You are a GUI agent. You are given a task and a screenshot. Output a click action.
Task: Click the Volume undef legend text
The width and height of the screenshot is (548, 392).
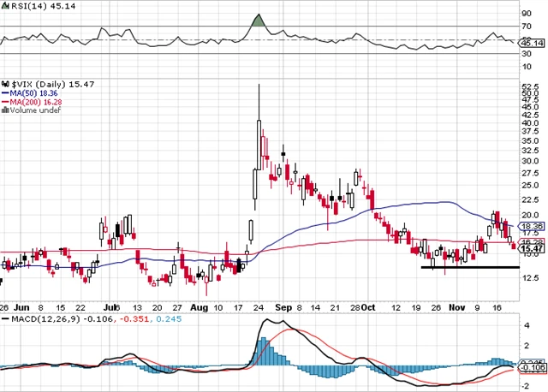pyautogui.click(x=34, y=110)
